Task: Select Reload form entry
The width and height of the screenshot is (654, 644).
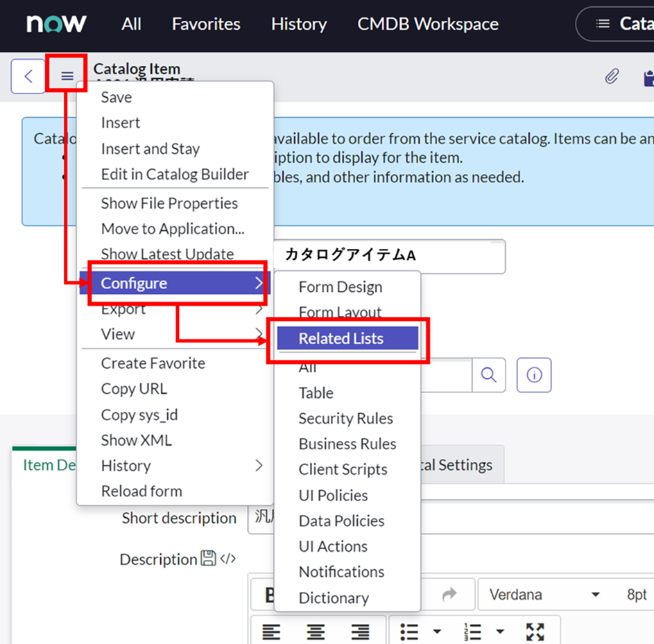Action: tap(175, 491)
